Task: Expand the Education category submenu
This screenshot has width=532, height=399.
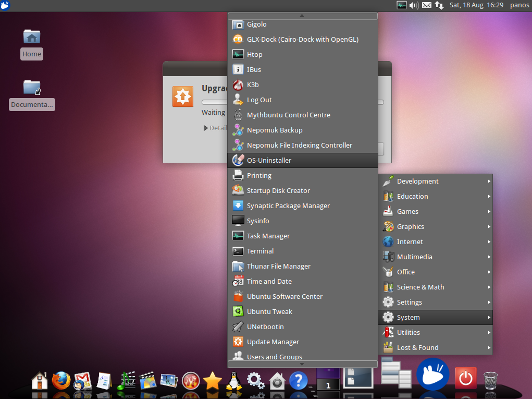Action: (436, 196)
